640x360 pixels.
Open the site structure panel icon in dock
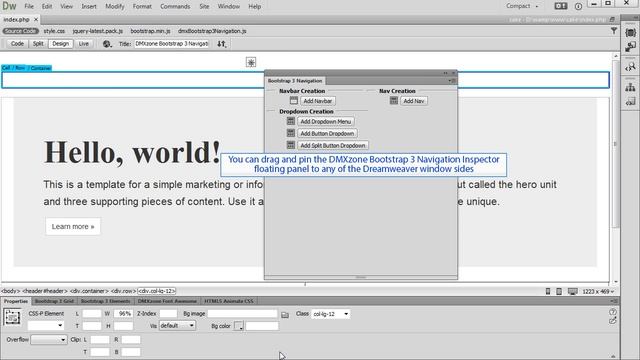[630, 87]
